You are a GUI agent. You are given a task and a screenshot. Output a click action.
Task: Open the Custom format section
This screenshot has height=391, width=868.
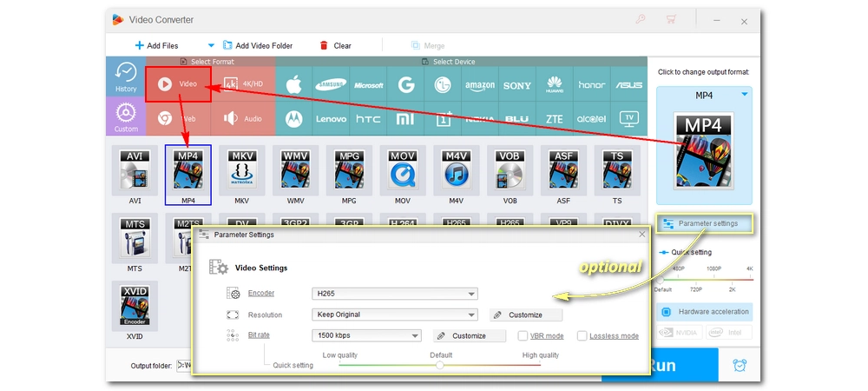coord(126,116)
